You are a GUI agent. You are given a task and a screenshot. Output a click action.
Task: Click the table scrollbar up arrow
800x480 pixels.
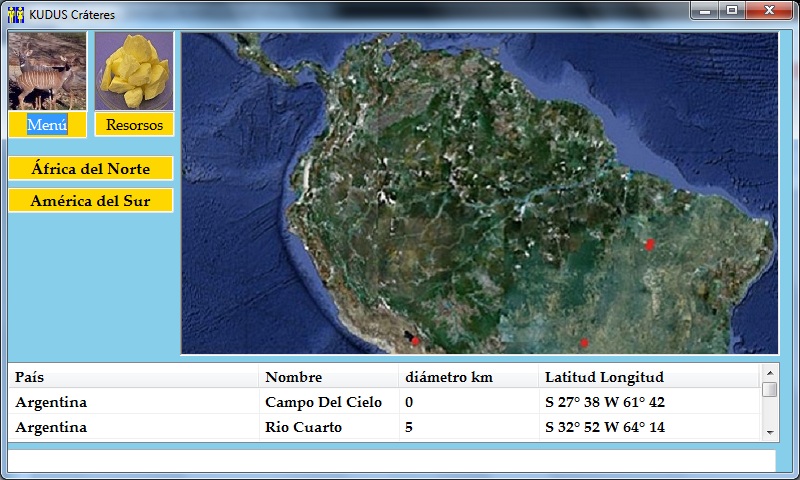coord(769,373)
